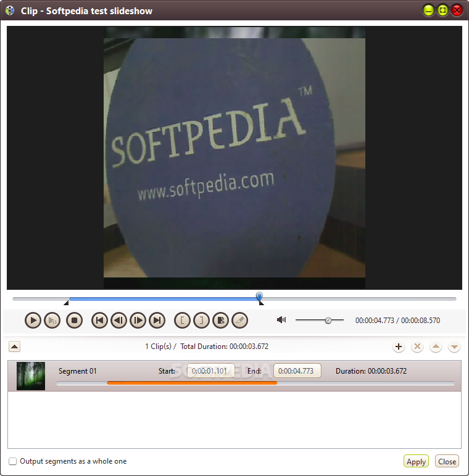
Task: Click the right trim marker triangle
Action: [261, 303]
